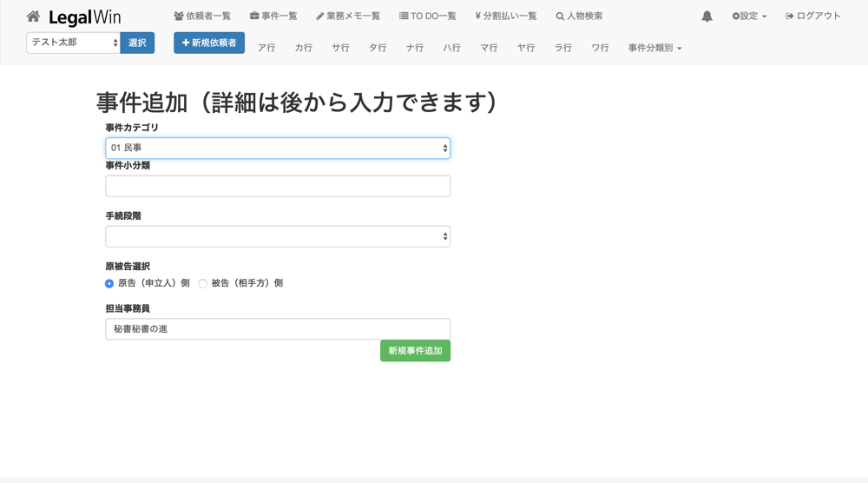Open 人物検索 person search
The height and width of the screenshot is (483, 868).
click(x=579, y=17)
